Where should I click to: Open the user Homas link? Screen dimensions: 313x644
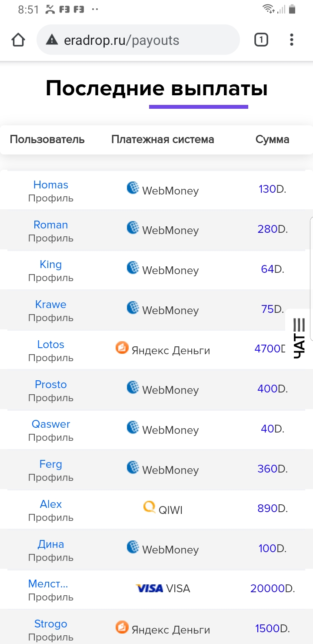coord(51,185)
